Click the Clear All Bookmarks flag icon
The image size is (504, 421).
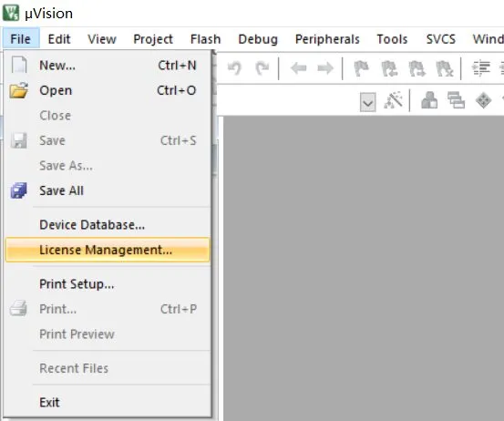[x=445, y=68]
